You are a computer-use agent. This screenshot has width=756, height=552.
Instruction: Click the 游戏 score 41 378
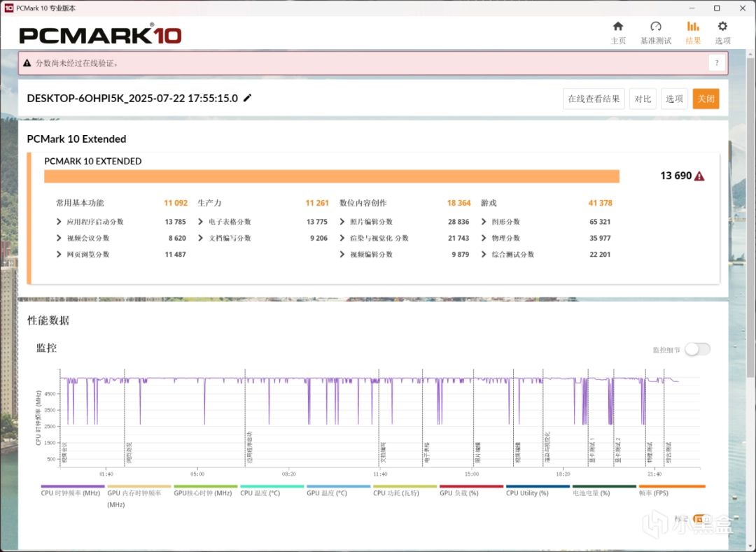point(601,203)
